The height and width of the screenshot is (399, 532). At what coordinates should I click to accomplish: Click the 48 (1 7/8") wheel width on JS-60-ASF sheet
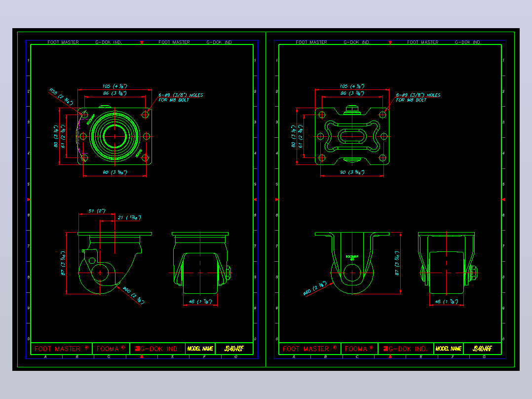click(x=200, y=302)
